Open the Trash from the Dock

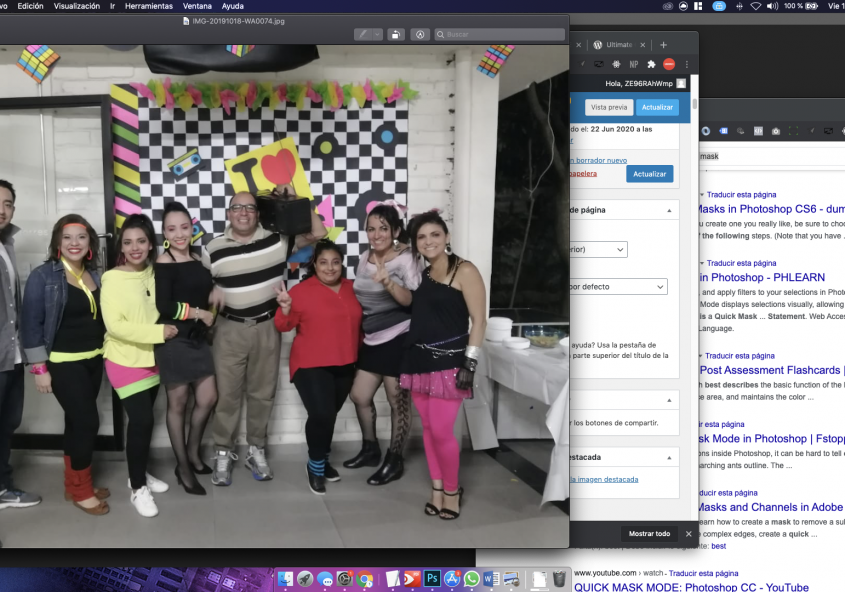[x=559, y=579]
